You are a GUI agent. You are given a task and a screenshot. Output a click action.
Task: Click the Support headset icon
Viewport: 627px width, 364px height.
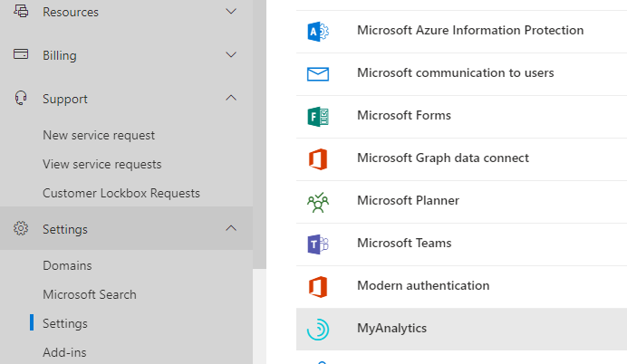point(21,98)
